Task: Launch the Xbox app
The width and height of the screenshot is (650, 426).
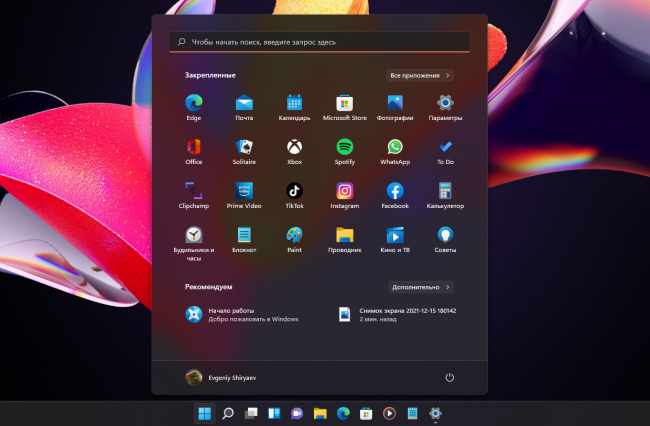Action: pos(294,152)
